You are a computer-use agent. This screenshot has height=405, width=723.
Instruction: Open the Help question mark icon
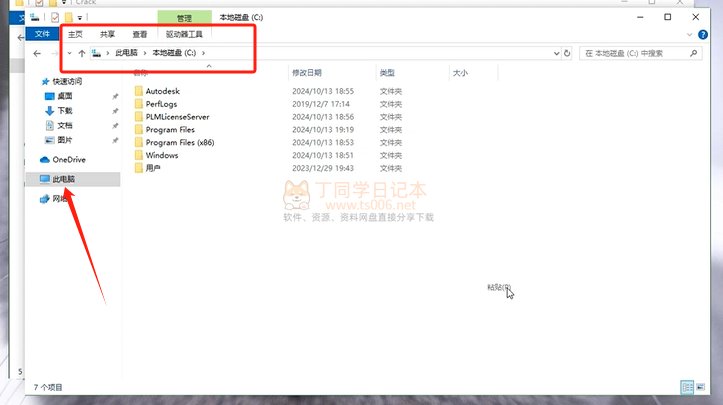703,35
